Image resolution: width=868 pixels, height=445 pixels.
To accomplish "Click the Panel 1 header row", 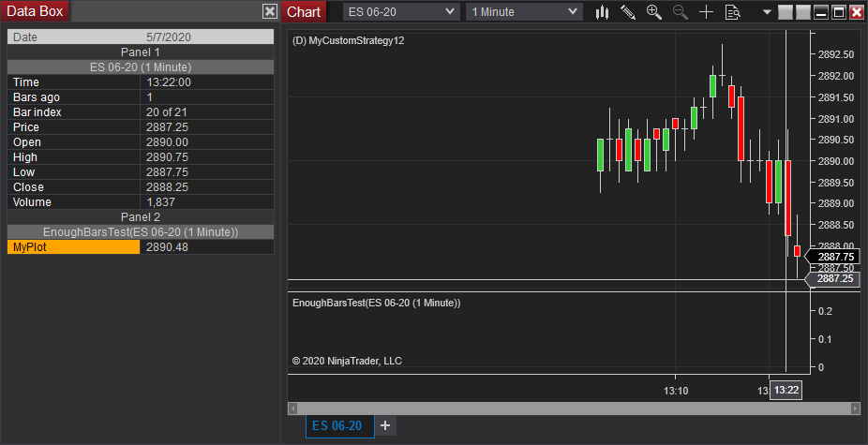I will click(x=141, y=52).
